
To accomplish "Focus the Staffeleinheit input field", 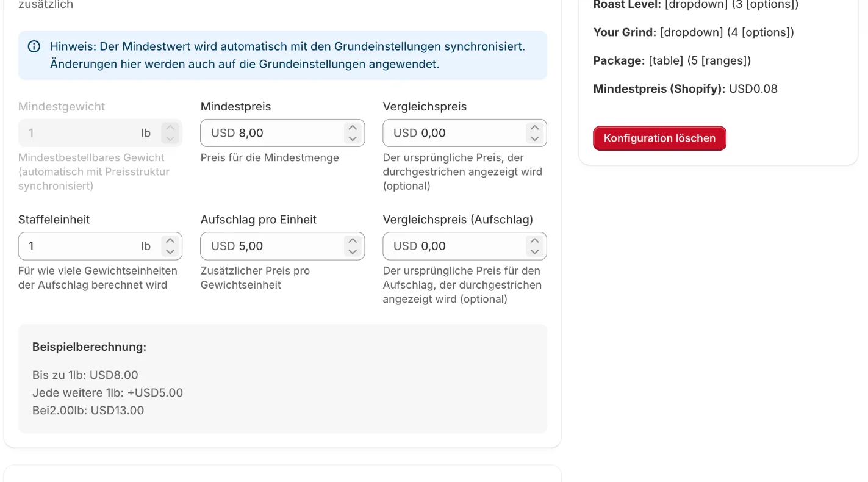I will [x=100, y=246].
